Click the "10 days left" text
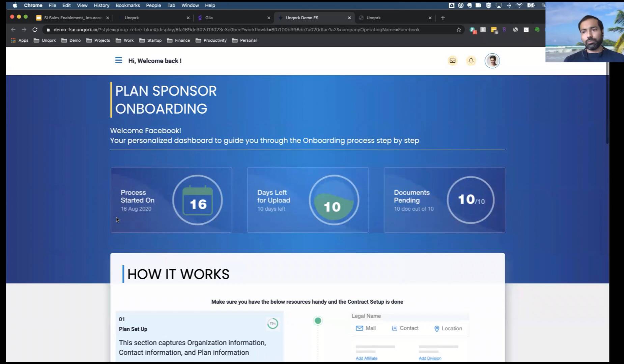This screenshot has width=624, height=364. pos(271,209)
